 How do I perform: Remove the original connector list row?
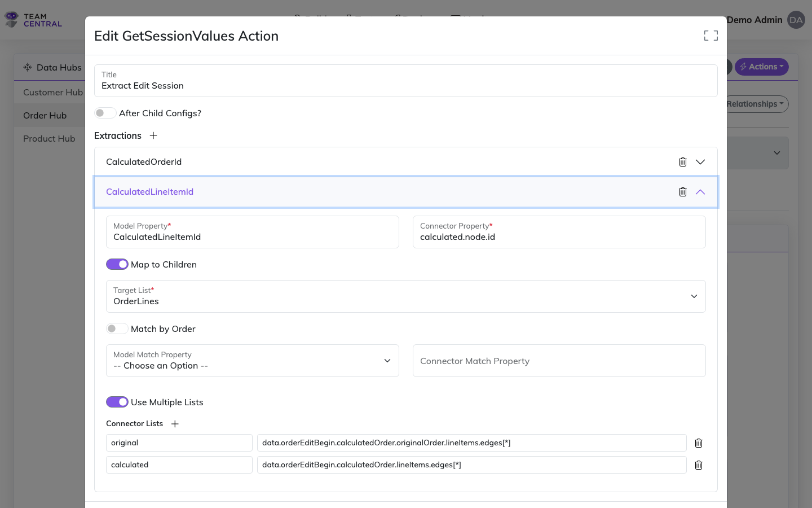point(699,443)
